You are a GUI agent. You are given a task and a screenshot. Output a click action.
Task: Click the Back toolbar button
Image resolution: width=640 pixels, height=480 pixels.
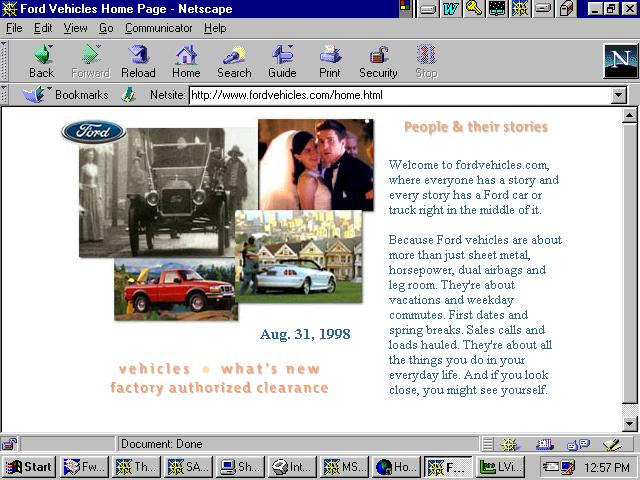point(41,61)
